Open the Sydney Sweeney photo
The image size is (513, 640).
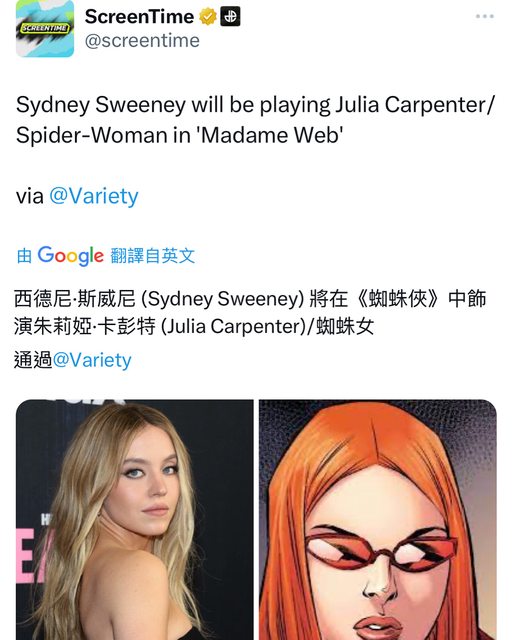[x=134, y=520]
